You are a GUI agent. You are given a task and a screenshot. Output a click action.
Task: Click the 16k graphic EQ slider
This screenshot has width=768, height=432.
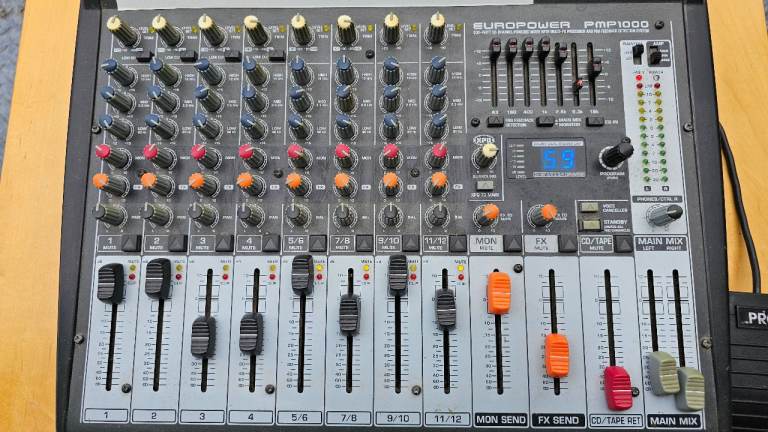pos(595,66)
